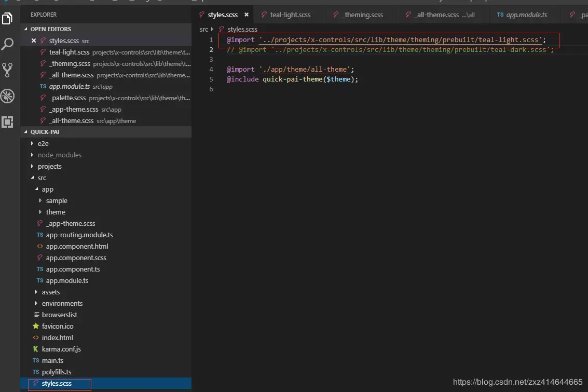Click the favicon.ico star file icon
The width and height of the screenshot is (588, 392).
(36, 326)
